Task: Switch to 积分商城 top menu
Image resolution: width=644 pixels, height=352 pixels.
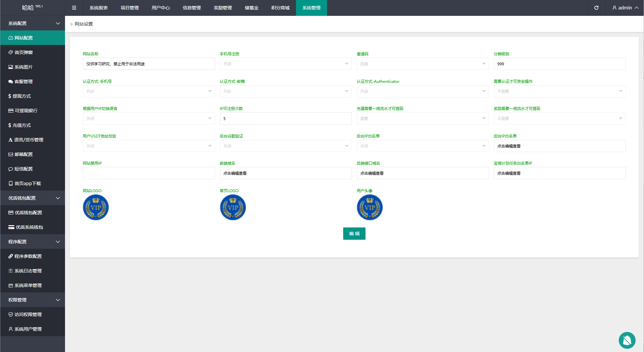Action: 280,8
